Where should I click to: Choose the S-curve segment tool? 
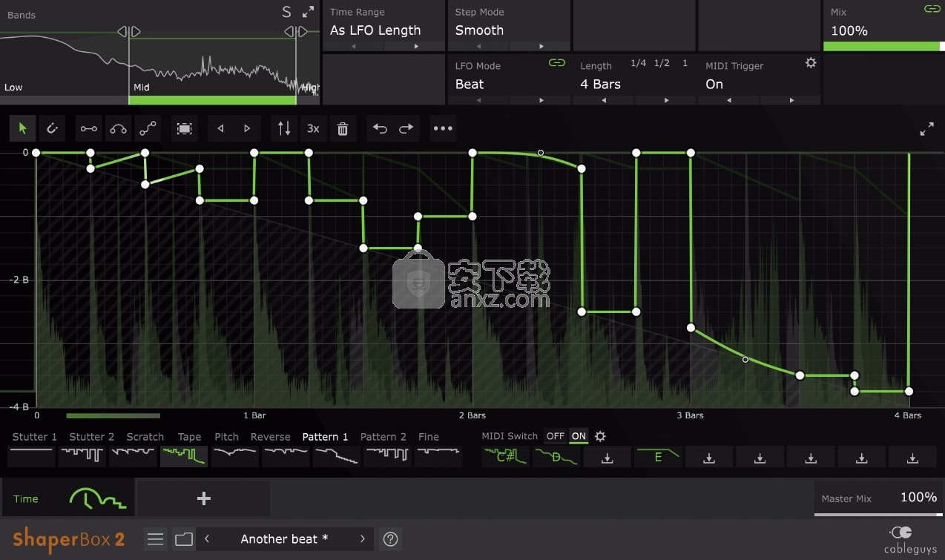(x=148, y=128)
